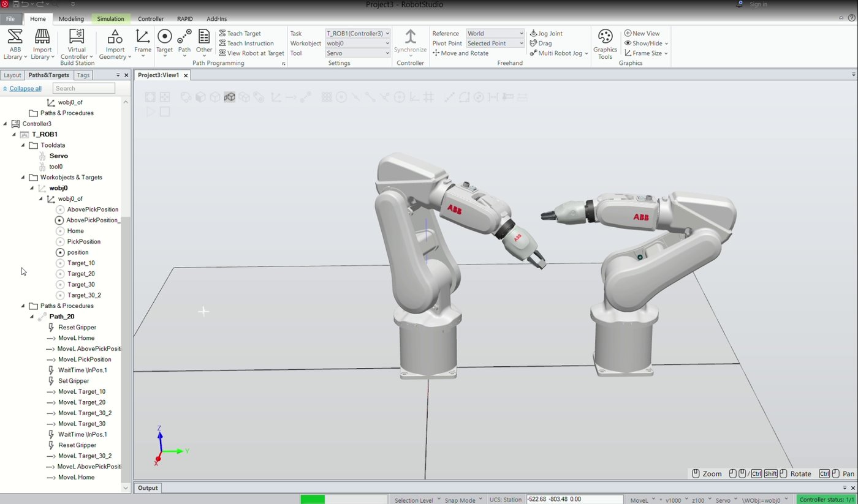Open the Pivot Point dropdown

coord(495,43)
